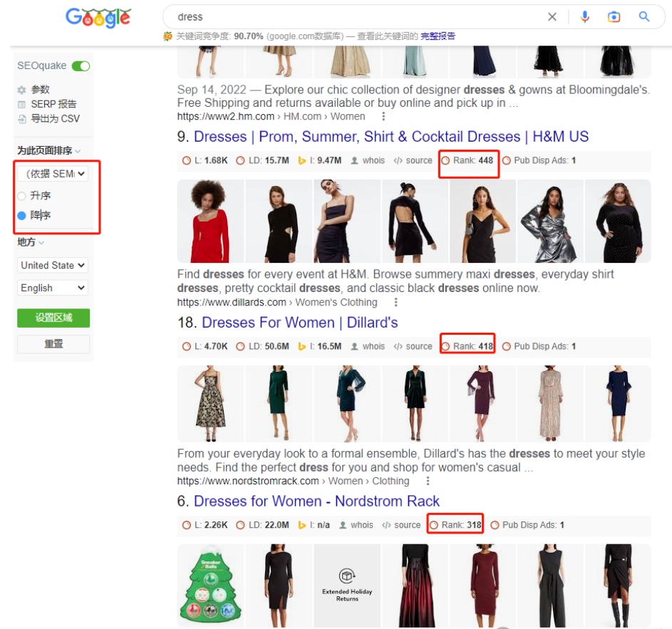Click Bing index I: 16.5M in Dillard's row
Image resolution: width=672 pixels, height=629 pixels.
point(320,346)
